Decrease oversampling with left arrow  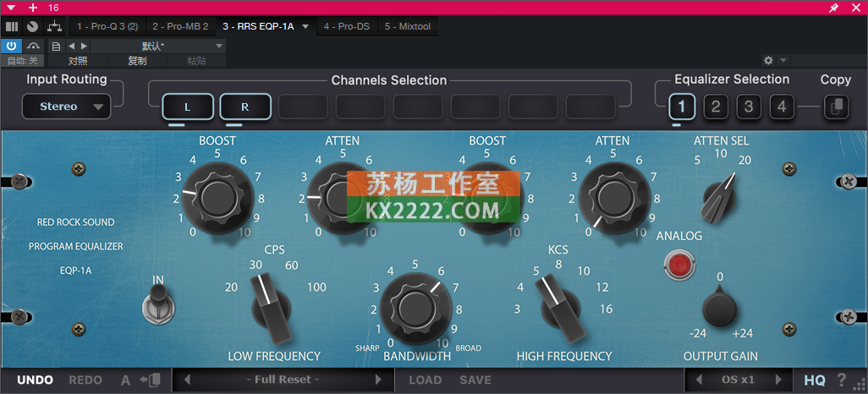pos(699,380)
